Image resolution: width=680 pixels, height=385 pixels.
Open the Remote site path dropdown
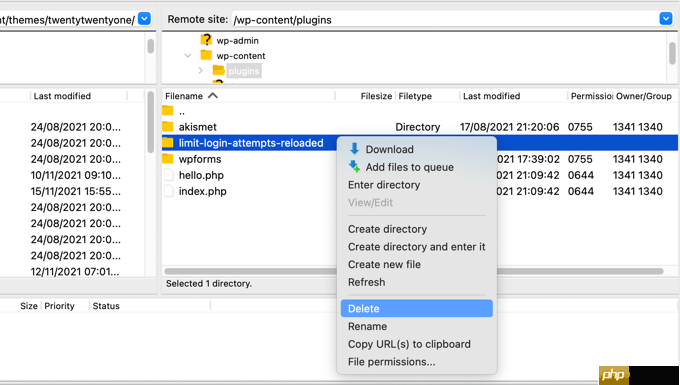pyautogui.click(x=666, y=19)
